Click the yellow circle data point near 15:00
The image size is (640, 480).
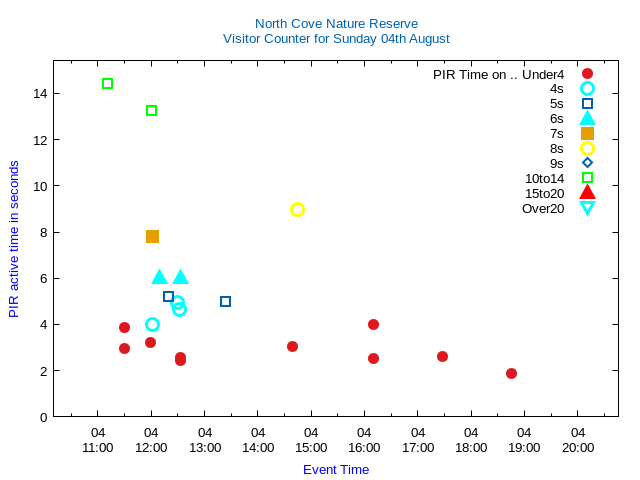coord(297,210)
